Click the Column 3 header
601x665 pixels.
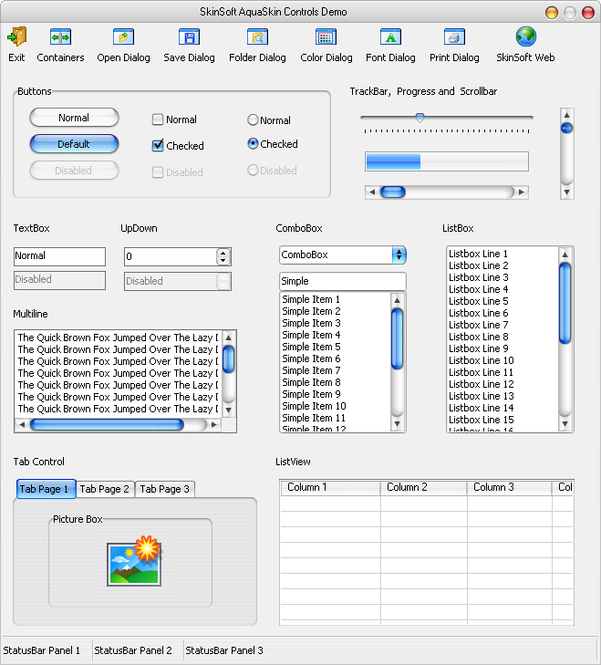point(509,487)
